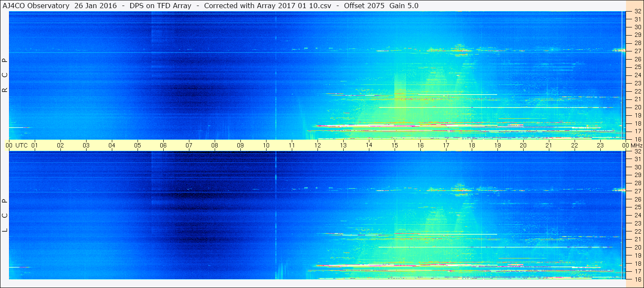644x288 pixels.
Task: Select hour marker 11 on time axis
Action: tap(292, 145)
